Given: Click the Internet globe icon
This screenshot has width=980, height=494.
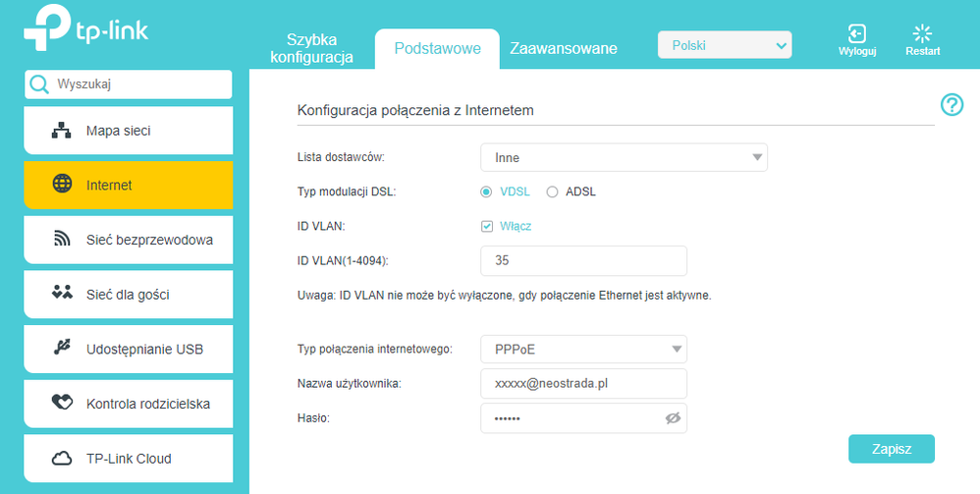Looking at the screenshot, I should click(62, 185).
